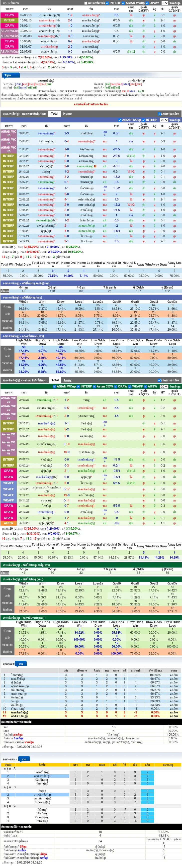Switch to the Away tab
This screenshot has width=182, height=868.
[67, 380]
